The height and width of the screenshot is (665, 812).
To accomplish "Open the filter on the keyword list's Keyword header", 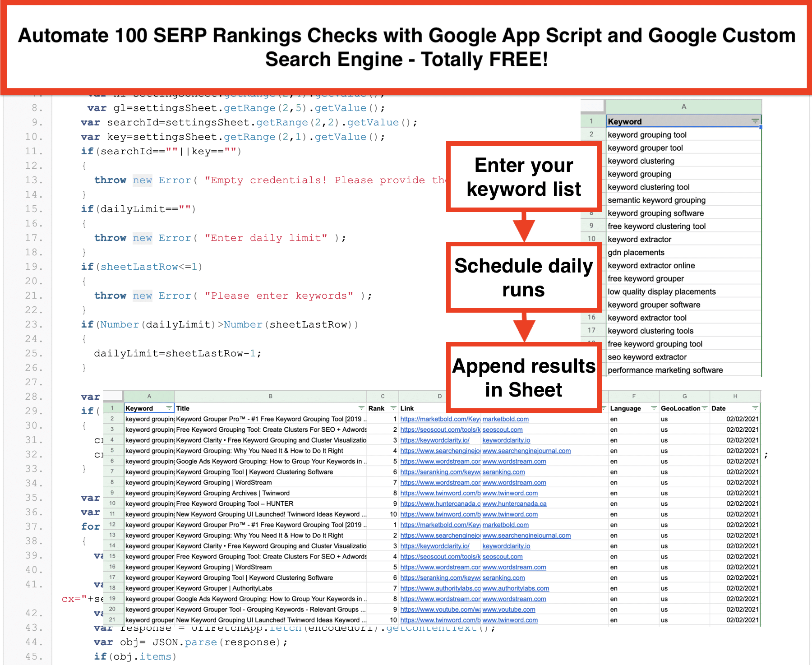I will click(755, 121).
